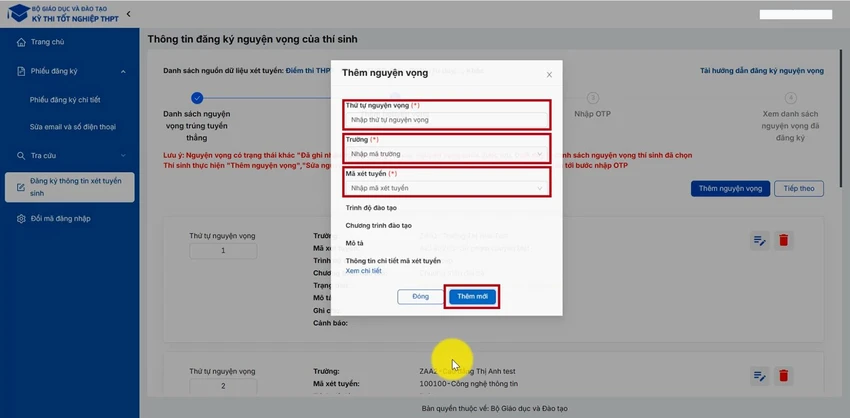Edit the second nguyện vọng entry
The image size is (850, 418).
tap(759, 376)
